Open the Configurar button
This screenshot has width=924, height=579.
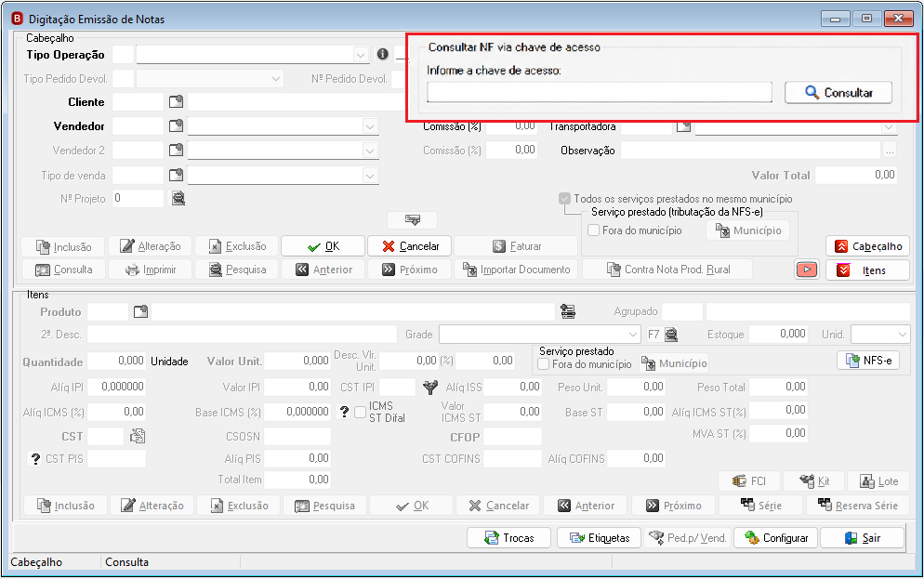pos(775,538)
